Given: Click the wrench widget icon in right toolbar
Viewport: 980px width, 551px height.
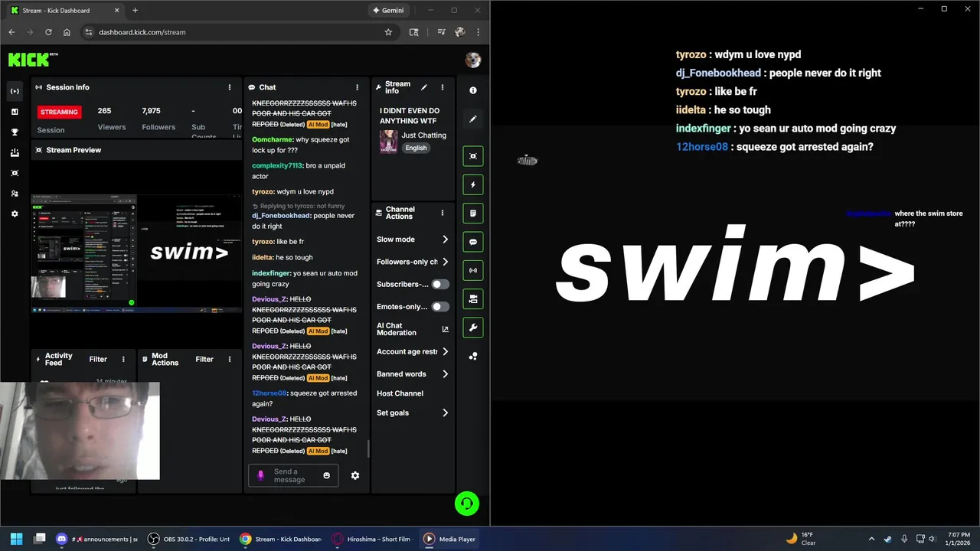Looking at the screenshot, I should 473,328.
